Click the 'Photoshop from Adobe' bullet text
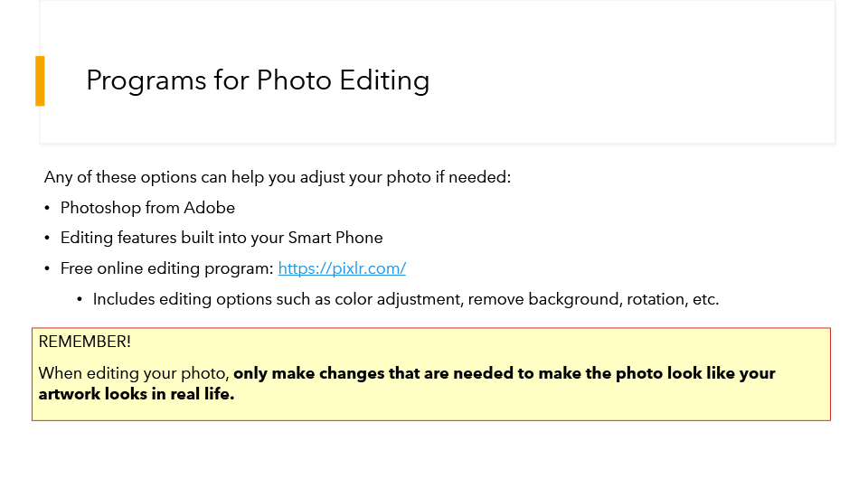868x488 pixels. [x=147, y=208]
